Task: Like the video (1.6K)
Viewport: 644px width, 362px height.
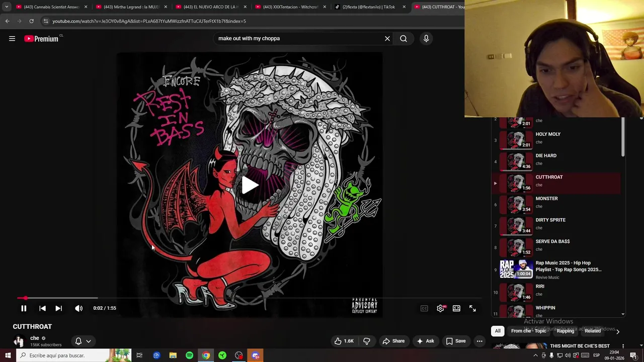Action: click(x=345, y=341)
